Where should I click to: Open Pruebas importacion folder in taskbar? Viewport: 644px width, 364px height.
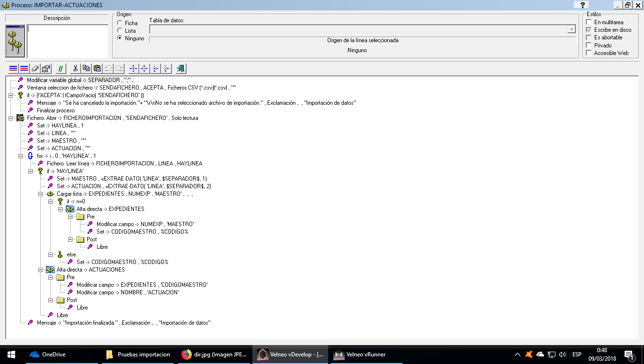138,355
